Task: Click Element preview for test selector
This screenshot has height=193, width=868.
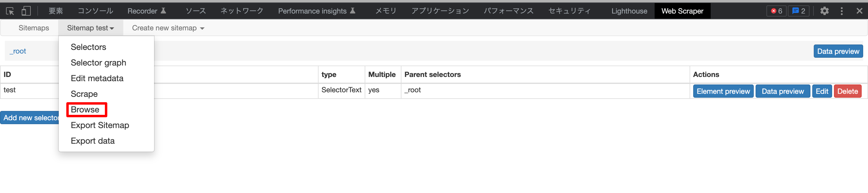Action: tap(723, 91)
